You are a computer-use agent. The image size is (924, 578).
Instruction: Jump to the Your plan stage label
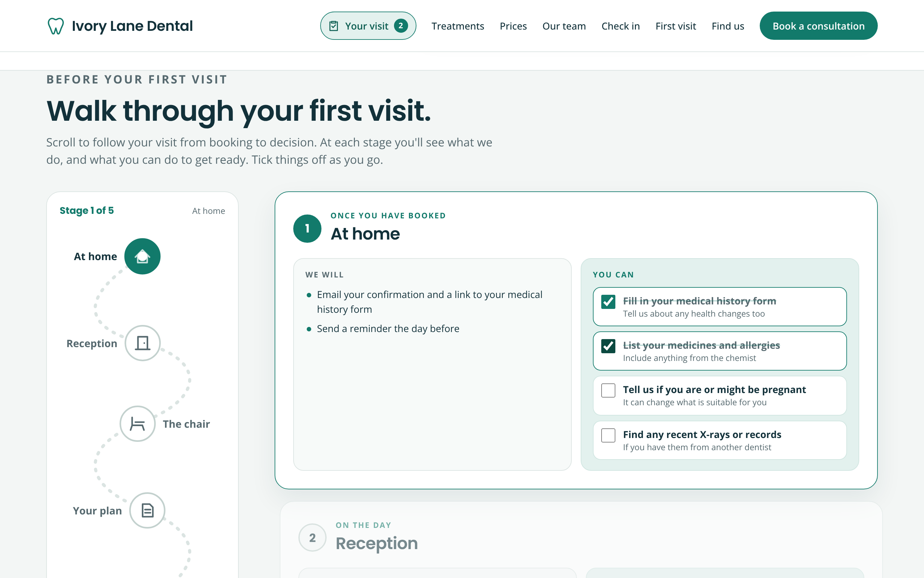pos(97,511)
